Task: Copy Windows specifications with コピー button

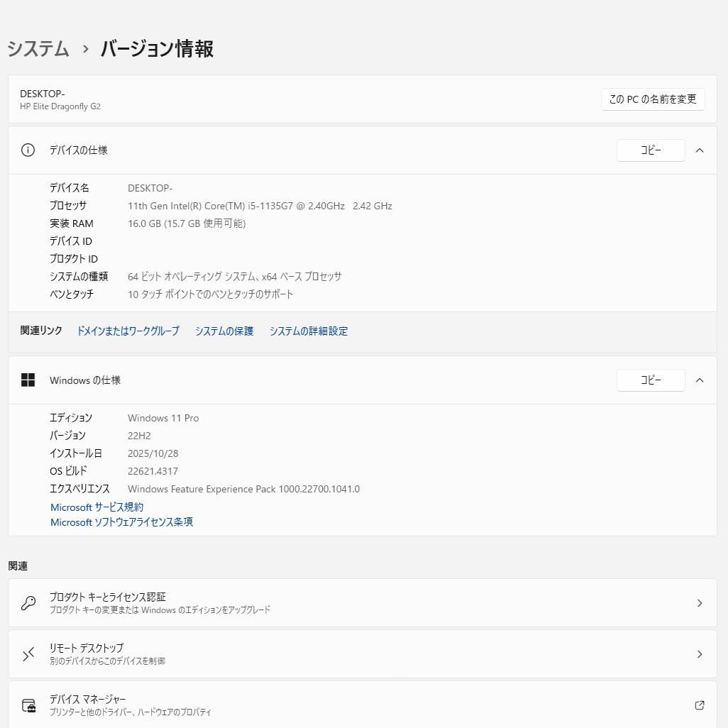Action: 650,380
